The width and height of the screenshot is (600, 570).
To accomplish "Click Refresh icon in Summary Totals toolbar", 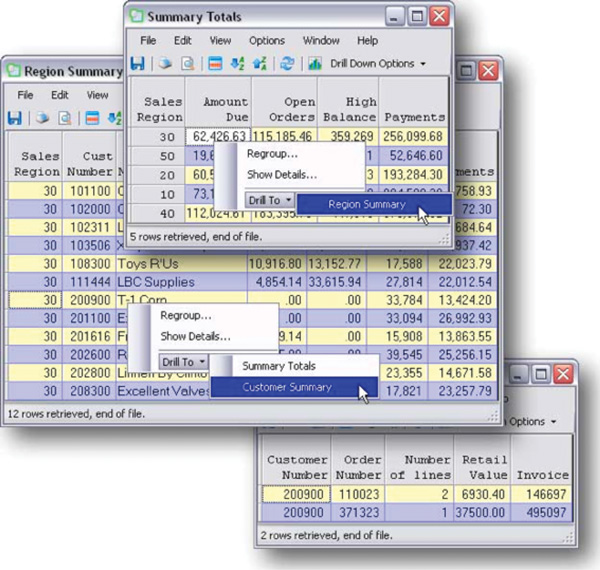I will tap(287, 64).
